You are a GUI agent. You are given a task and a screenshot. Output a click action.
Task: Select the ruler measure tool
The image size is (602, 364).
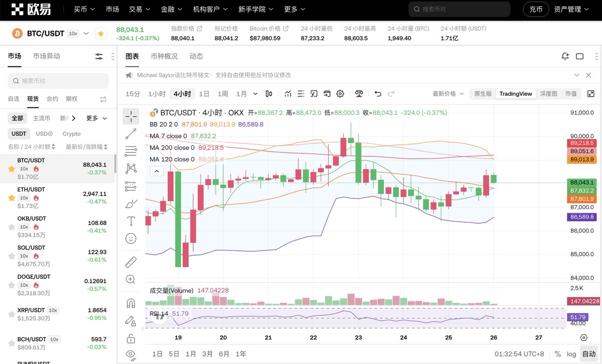click(131, 262)
